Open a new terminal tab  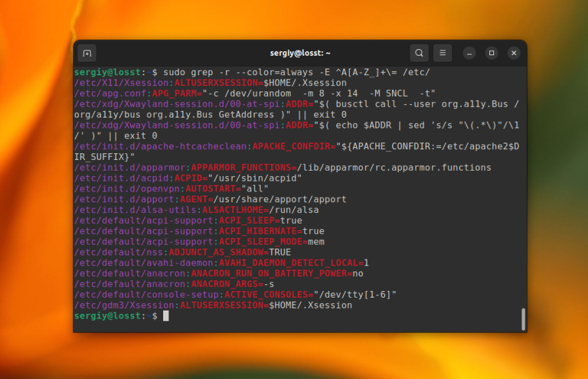point(87,53)
